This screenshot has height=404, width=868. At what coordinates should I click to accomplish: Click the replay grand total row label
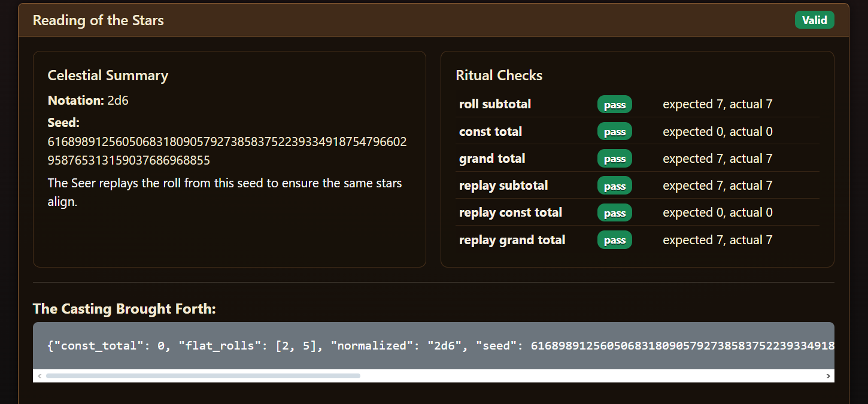[512, 240]
